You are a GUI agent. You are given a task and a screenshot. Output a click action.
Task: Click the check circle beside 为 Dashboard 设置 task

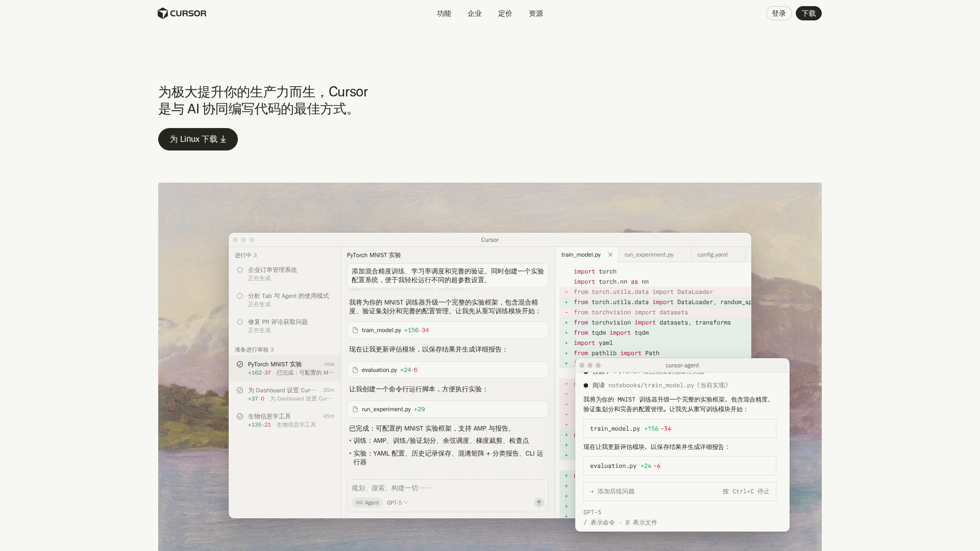click(240, 390)
